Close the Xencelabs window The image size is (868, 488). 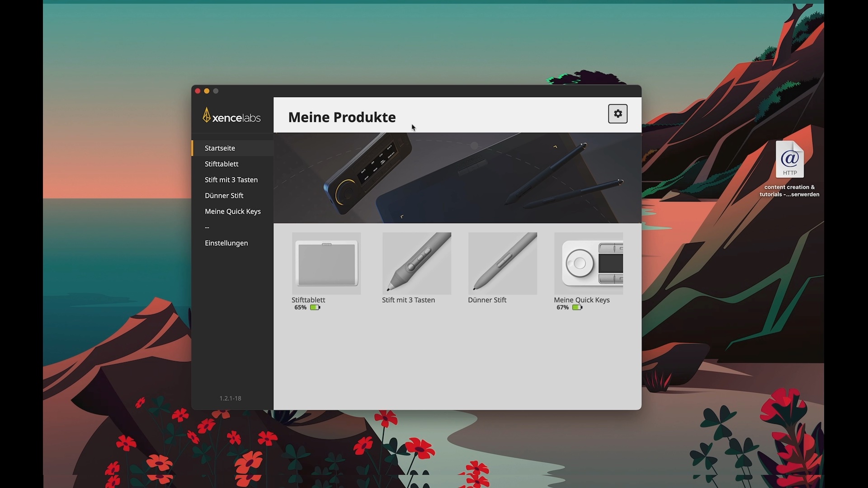[x=198, y=91]
